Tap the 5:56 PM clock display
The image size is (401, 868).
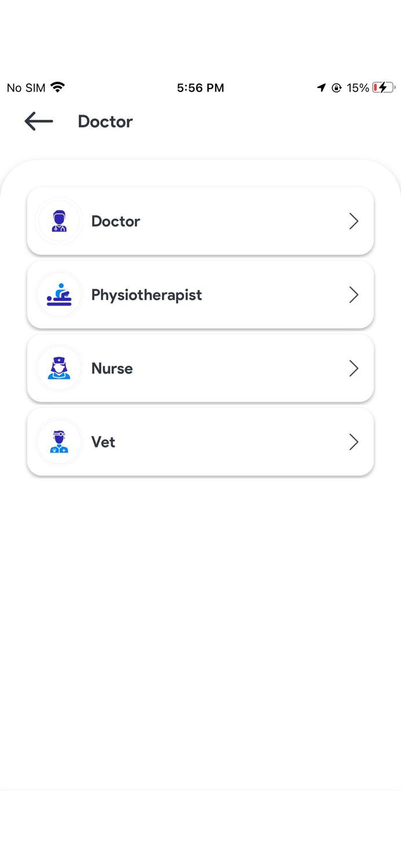[x=200, y=87]
